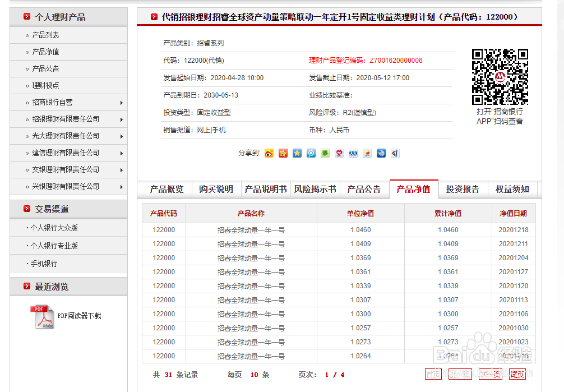This screenshot has width=564, height=392.
Task: Select the 产品净值 tab
Action: tap(414, 189)
